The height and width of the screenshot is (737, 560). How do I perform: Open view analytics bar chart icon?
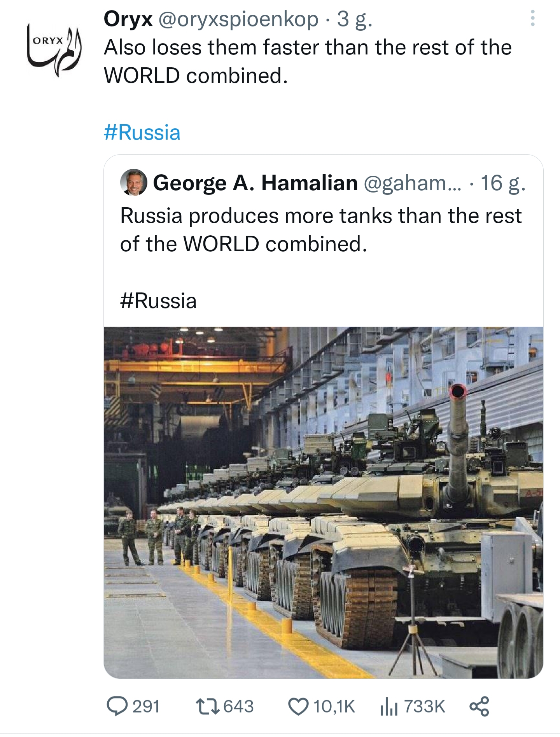click(389, 706)
